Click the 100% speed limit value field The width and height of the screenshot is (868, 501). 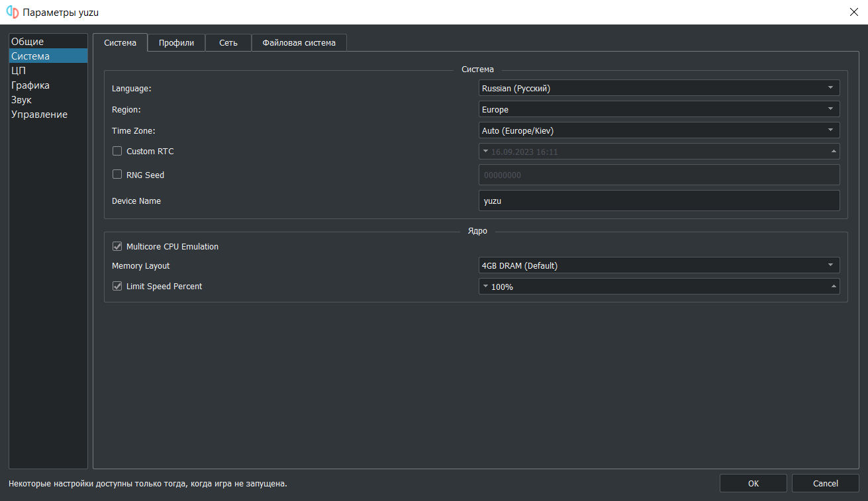click(659, 287)
